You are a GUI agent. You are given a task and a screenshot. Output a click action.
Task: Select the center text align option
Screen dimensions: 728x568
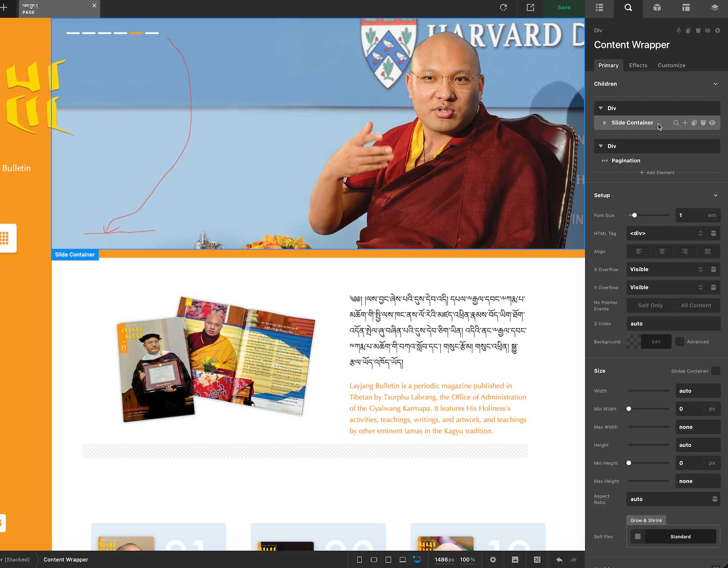click(x=662, y=252)
